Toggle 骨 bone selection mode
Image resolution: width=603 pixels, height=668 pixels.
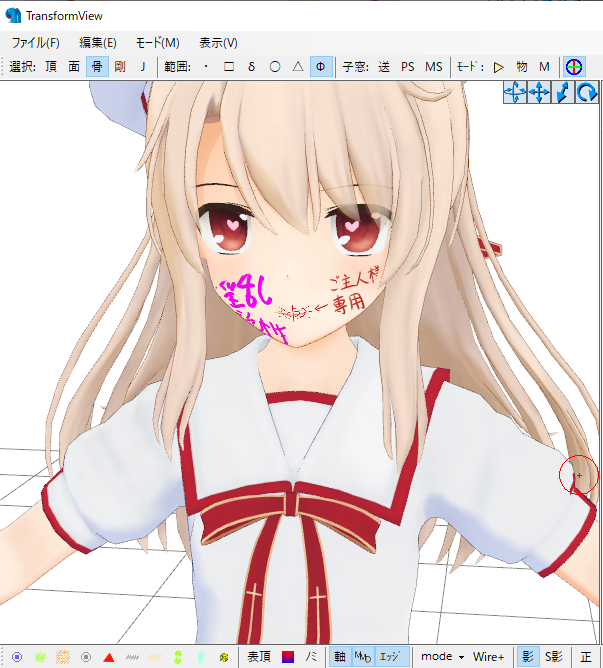click(x=97, y=67)
